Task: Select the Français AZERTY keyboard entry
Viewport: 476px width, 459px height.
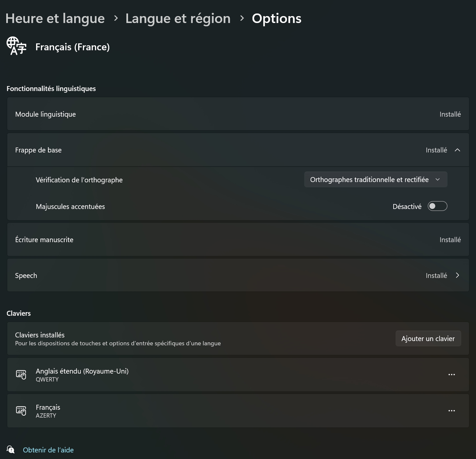Action: [238, 411]
